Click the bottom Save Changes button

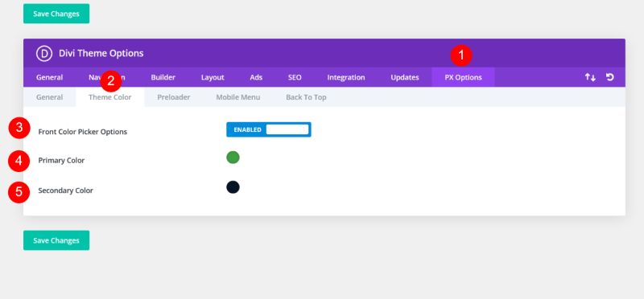point(56,240)
